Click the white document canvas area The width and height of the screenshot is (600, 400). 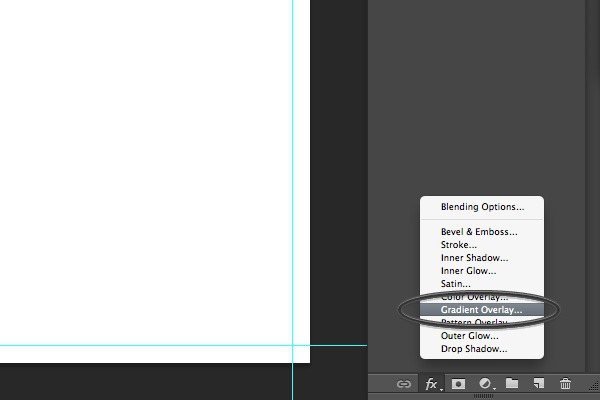tap(145, 172)
